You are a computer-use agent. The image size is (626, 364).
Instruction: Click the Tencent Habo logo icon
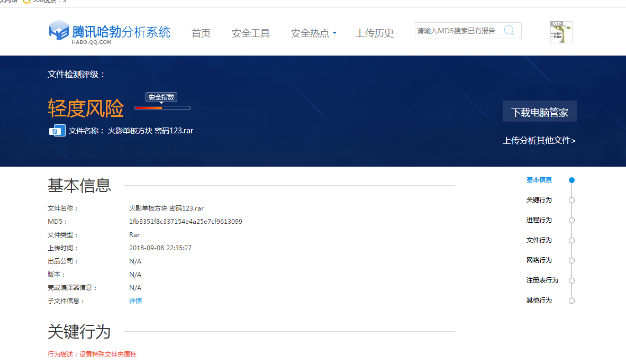coord(59,31)
